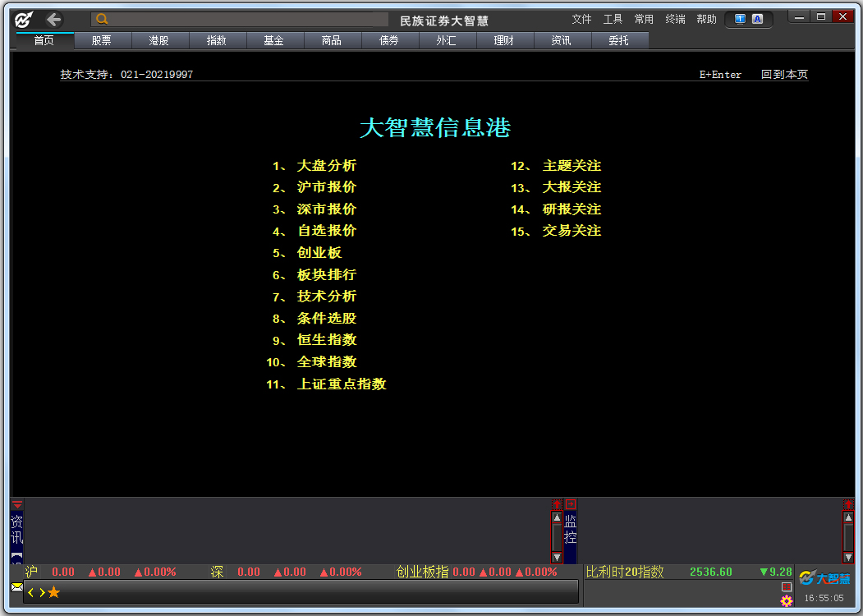863x616 pixels.
Task: Focus the top search input box
Action: pos(240,19)
